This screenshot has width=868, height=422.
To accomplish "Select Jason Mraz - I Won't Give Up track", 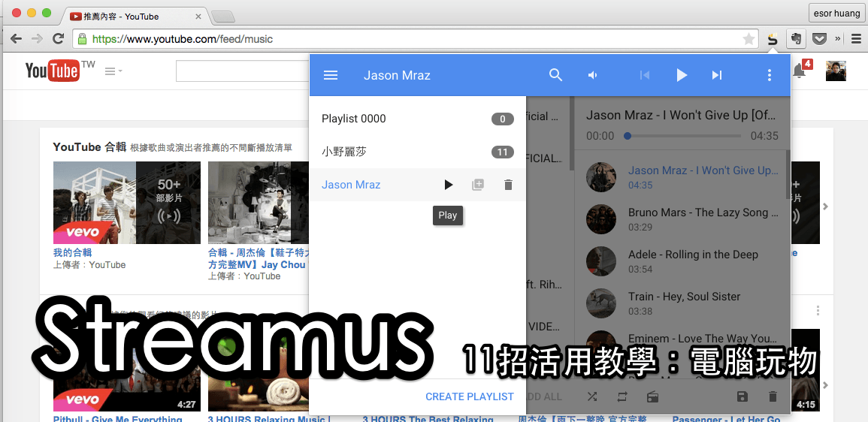I will coord(680,177).
